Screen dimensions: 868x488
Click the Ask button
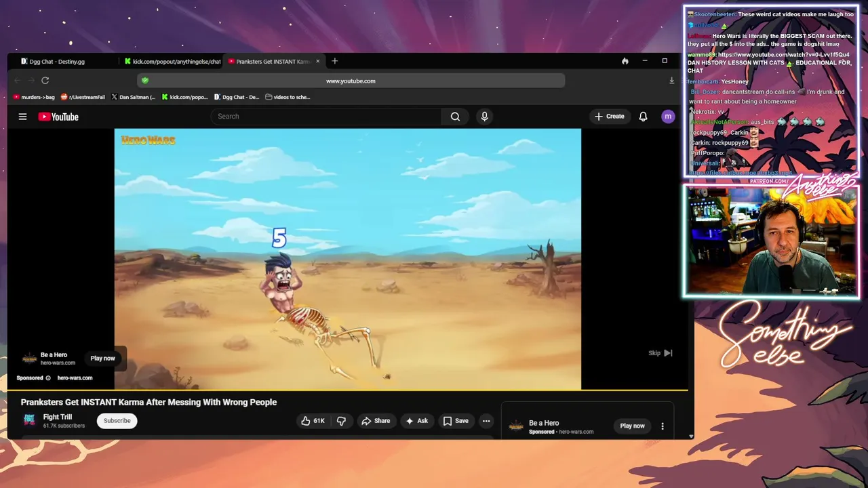pyautogui.click(x=416, y=421)
